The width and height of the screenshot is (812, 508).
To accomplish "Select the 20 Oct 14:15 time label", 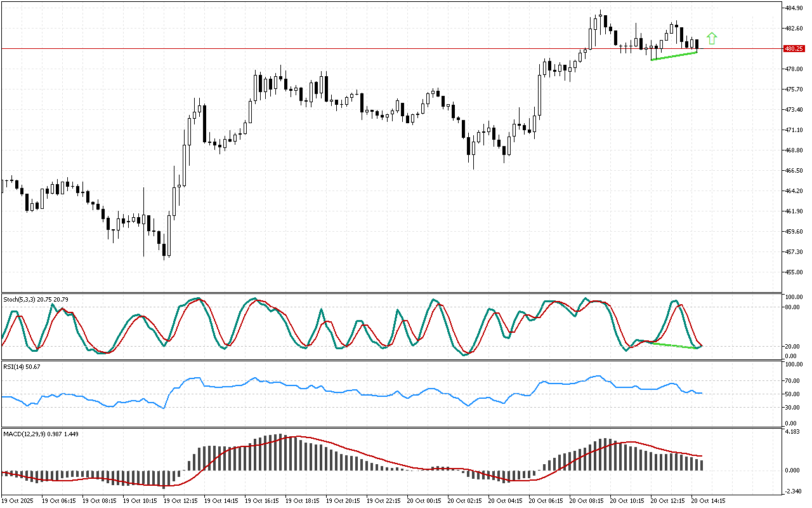I will [709, 500].
